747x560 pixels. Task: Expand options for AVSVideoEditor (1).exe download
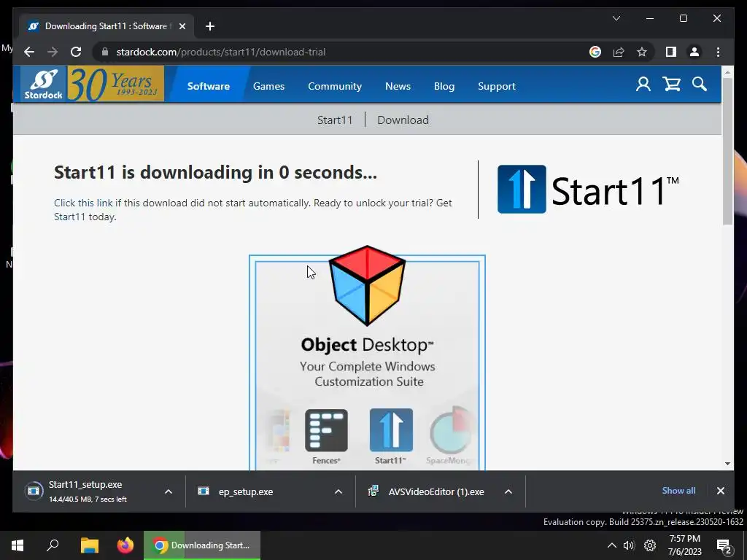tap(508, 491)
